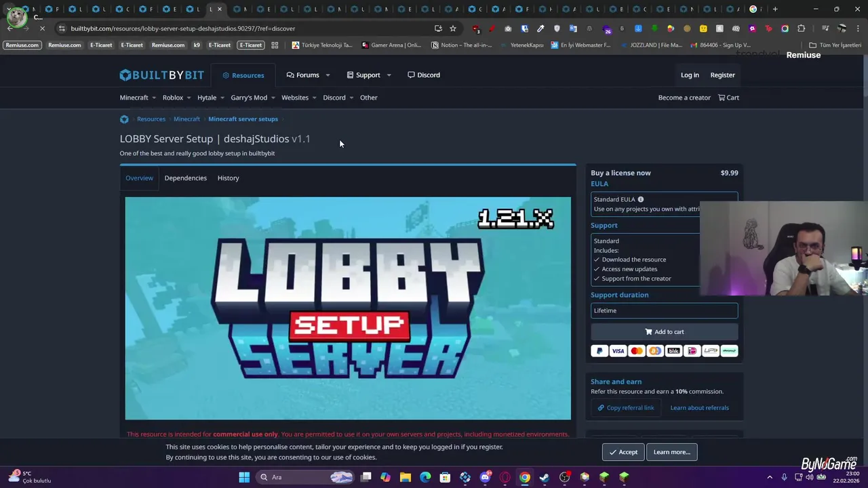Open the Garry's Mod category dropdown

tap(253, 98)
